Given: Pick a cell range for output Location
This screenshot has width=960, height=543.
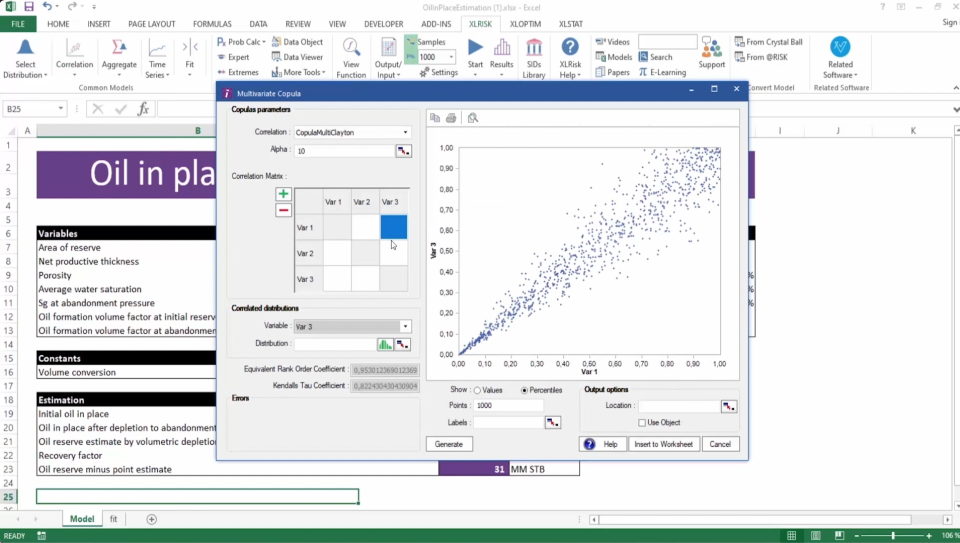Looking at the screenshot, I should [x=729, y=406].
